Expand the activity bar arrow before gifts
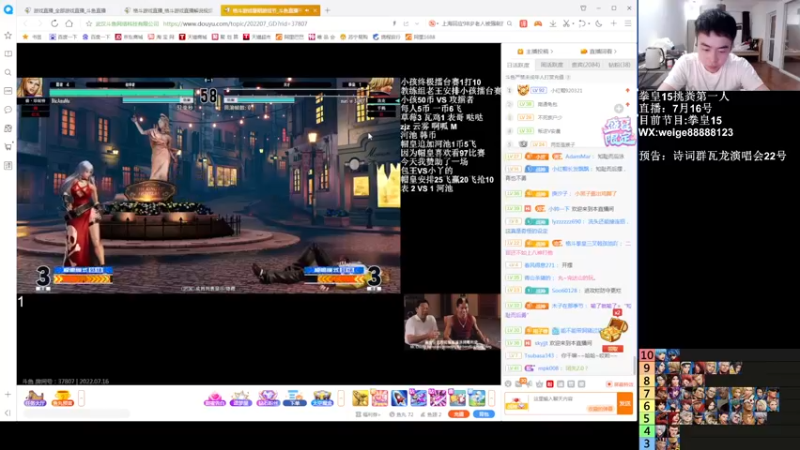This screenshot has width=800, height=450. coord(341,398)
